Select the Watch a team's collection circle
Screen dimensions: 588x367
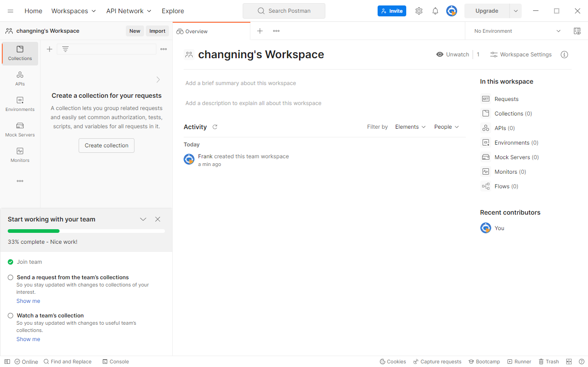tap(10, 316)
